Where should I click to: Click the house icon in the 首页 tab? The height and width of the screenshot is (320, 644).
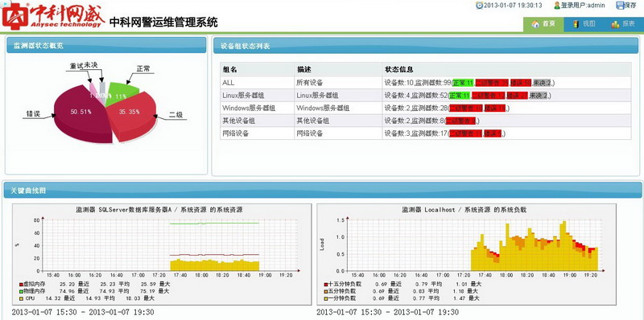(x=535, y=24)
